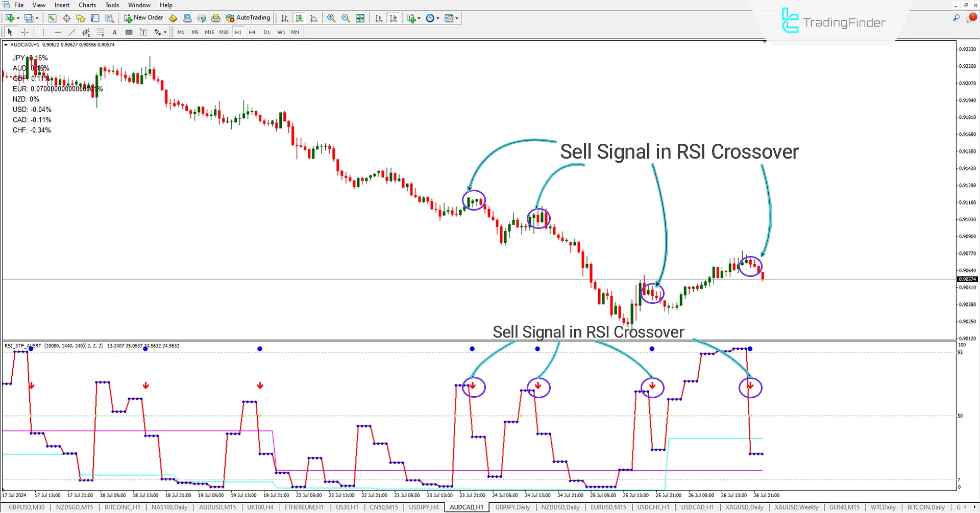Insert a text label on the chart

(x=143, y=32)
